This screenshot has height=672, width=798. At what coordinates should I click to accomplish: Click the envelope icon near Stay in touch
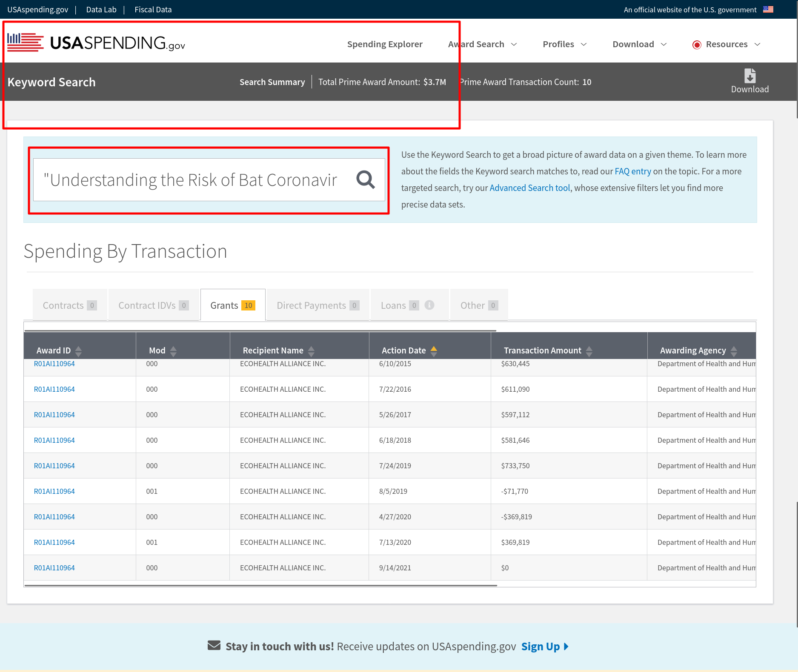click(214, 646)
